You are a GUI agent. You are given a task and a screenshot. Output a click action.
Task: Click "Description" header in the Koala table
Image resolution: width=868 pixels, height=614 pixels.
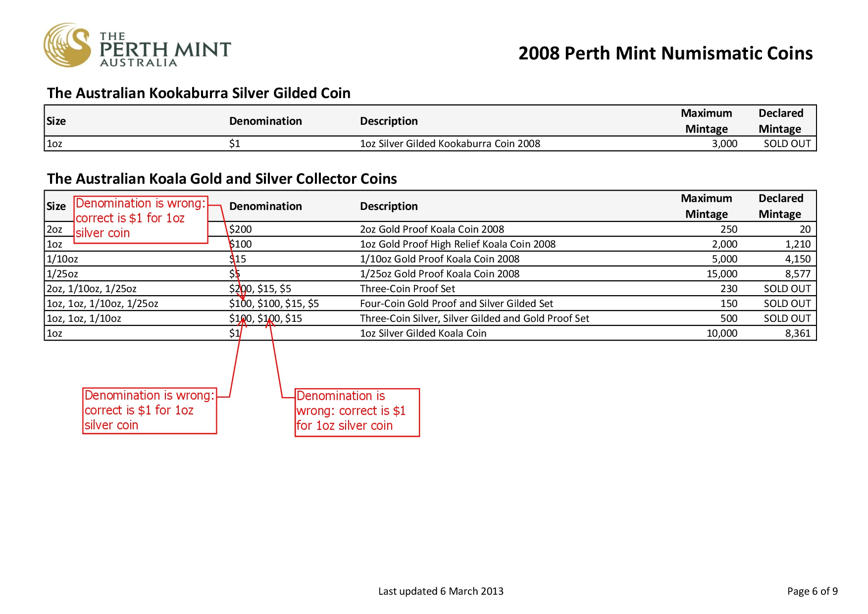[389, 206]
